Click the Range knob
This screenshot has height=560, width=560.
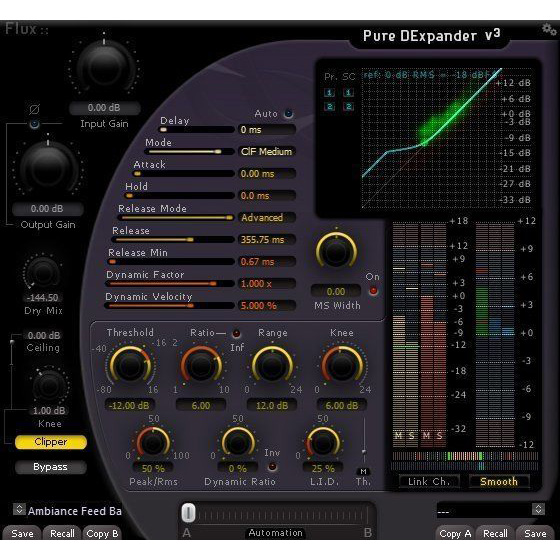(272, 365)
